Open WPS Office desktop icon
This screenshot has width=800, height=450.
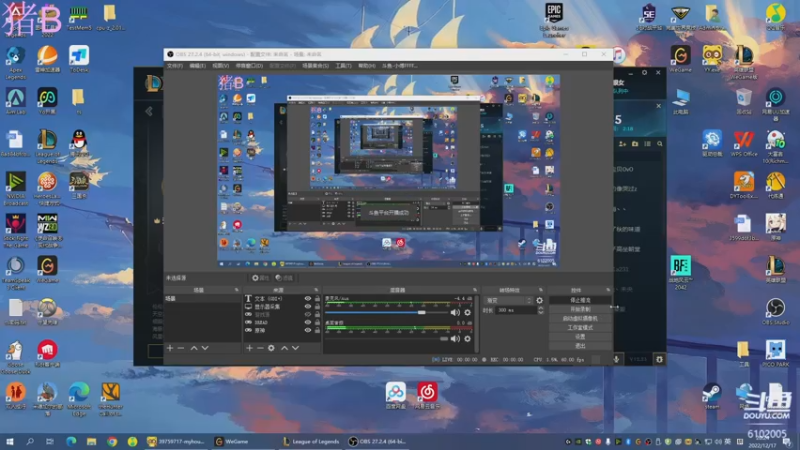click(743, 143)
